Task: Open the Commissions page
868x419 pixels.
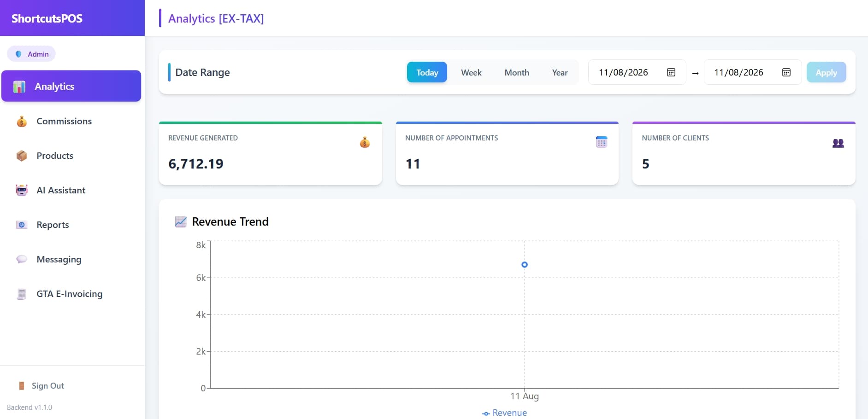Action: (x=71, y=121)
